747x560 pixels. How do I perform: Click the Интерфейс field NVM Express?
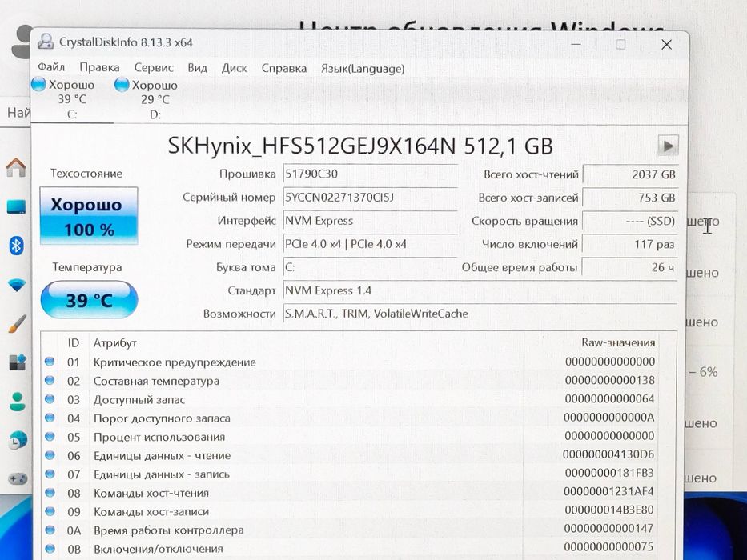click(370, 221)
